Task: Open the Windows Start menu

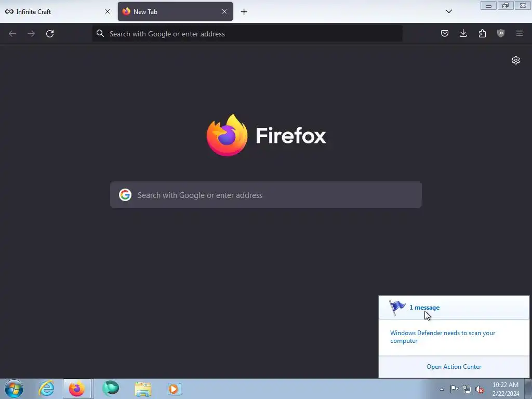Action: coord(14,389)
